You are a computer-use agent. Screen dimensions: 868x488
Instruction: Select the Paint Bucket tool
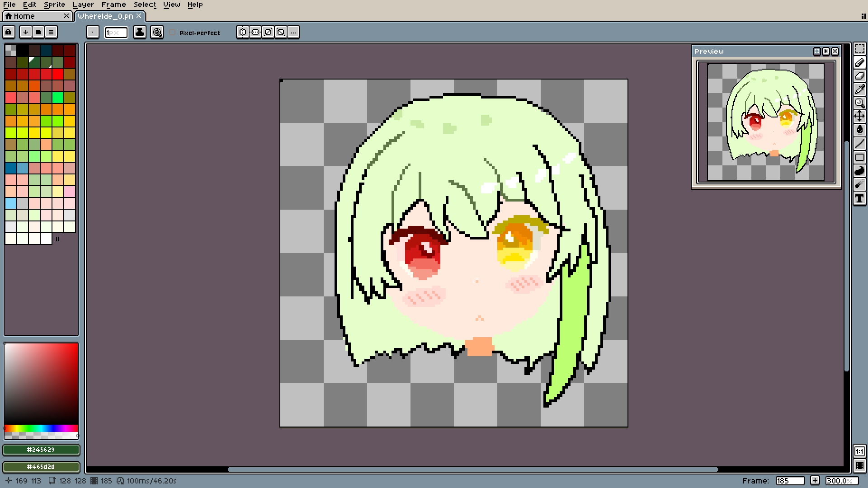859,130
